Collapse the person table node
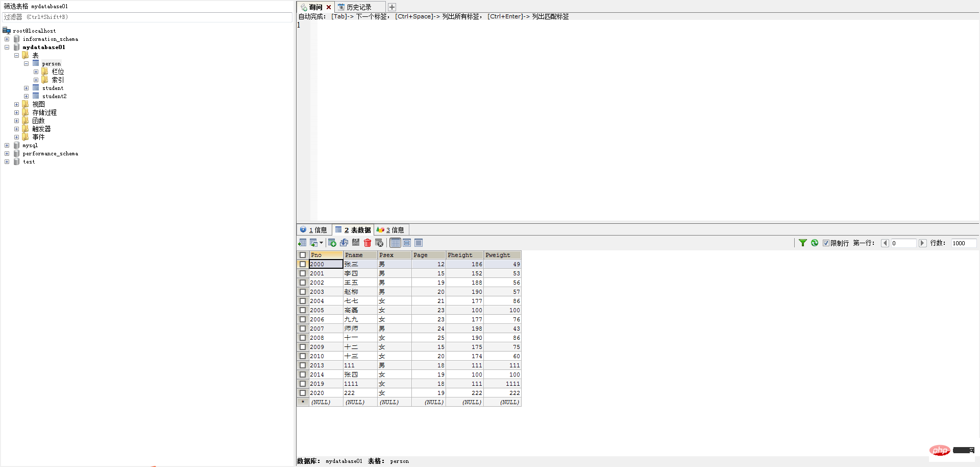Screen dimensions: 980x467 (26, 63)
